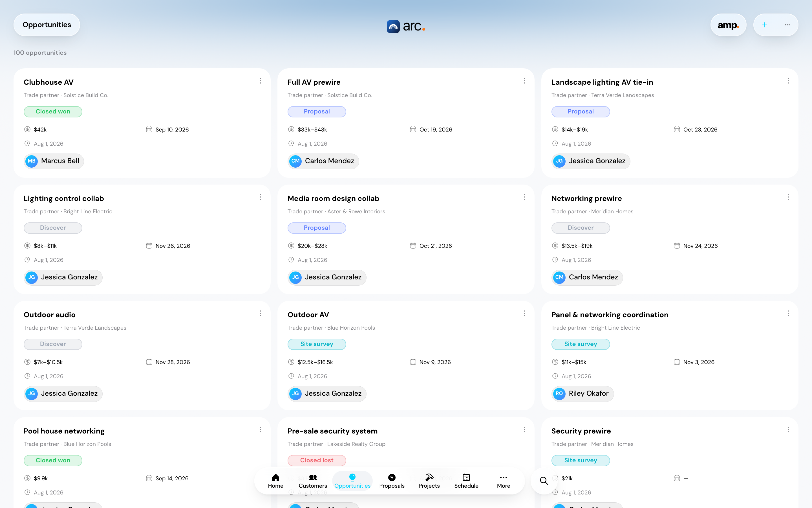Click Closed won badge on Clubhouse AV

tap(53, 111)
